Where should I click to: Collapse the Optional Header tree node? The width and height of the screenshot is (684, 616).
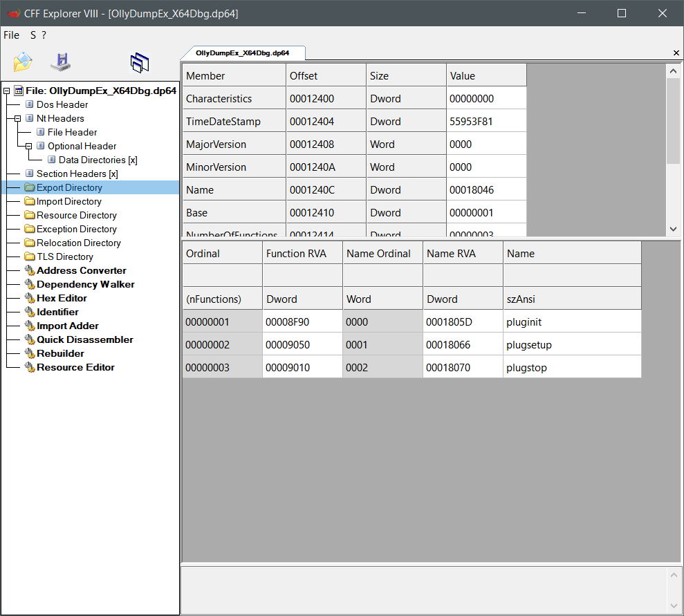coord(28,147)
